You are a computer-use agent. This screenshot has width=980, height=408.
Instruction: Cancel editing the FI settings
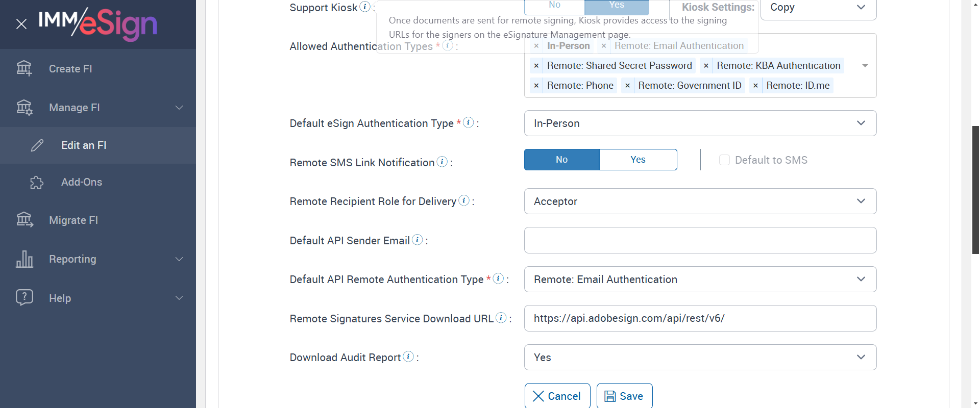557,396
